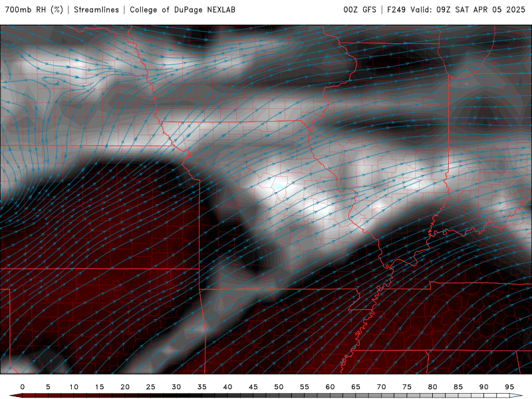
Task: Click the colorbar label "0"
Action: (x=23, y=387)
